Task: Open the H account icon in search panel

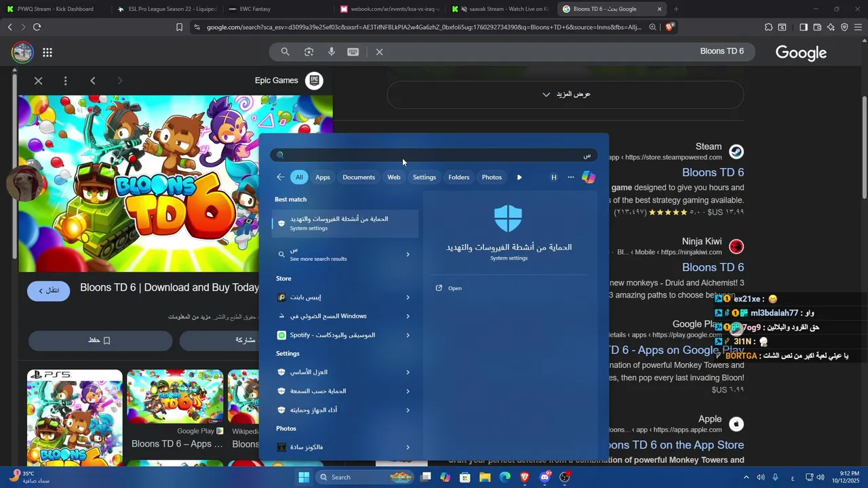Action: click(x=553, y=177)
